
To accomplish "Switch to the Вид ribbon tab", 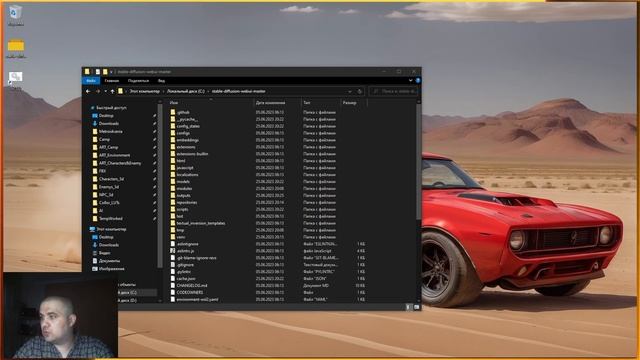I will click(x=161, y=81).
